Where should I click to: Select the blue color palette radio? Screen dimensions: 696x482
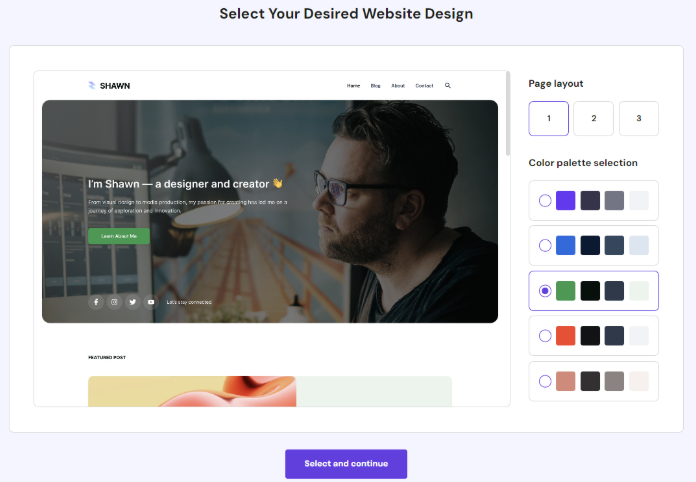click(545, 245)
